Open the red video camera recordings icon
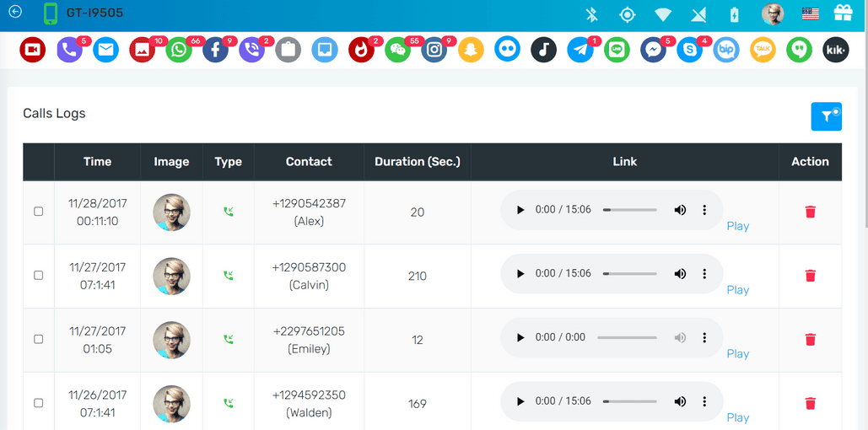Viewport: 868px width, 430px height. [x=33, y=50]
